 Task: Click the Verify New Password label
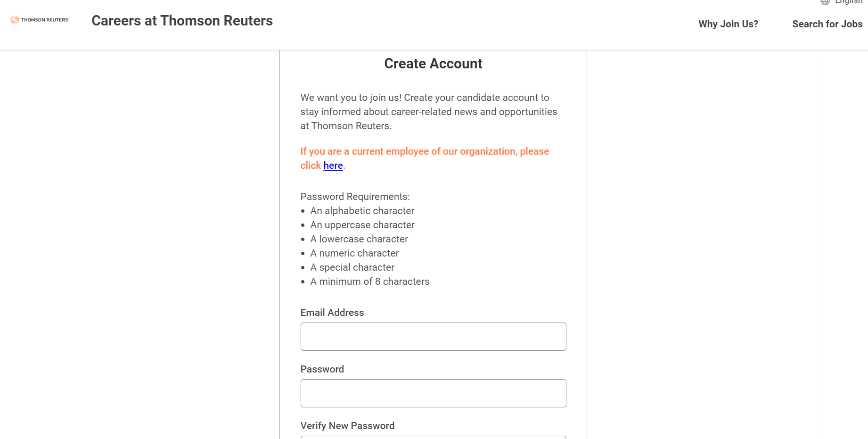click(x=347, y=426)
